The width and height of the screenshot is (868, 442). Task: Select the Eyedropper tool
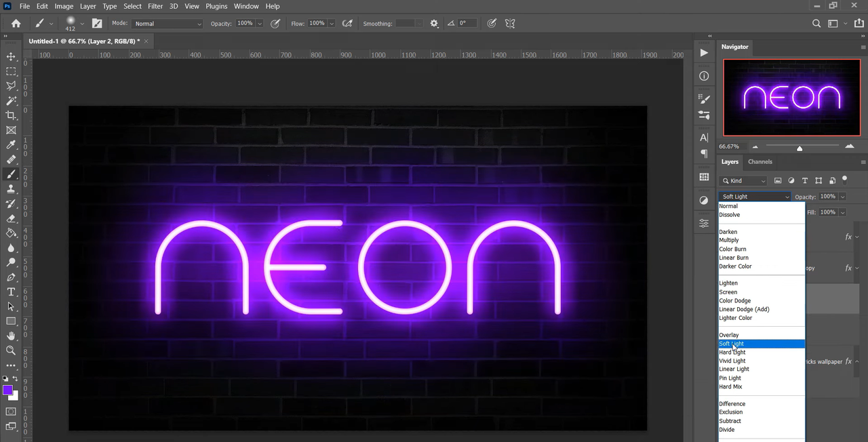11,144
